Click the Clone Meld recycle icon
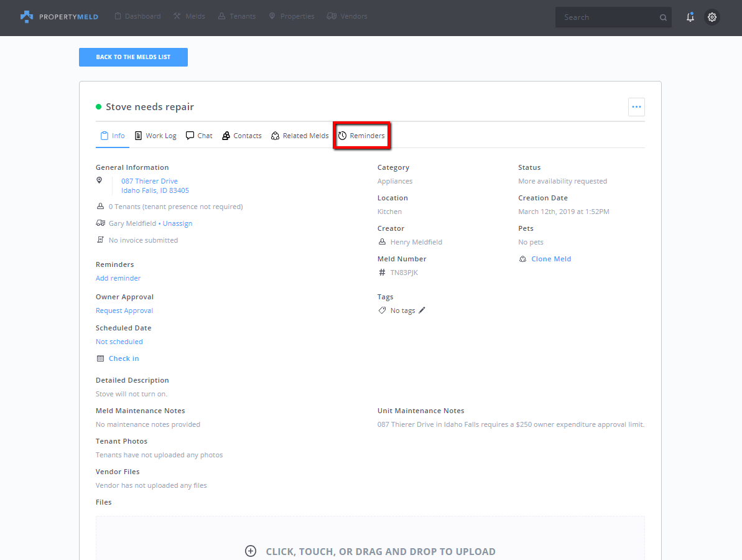 coord(522,259)
